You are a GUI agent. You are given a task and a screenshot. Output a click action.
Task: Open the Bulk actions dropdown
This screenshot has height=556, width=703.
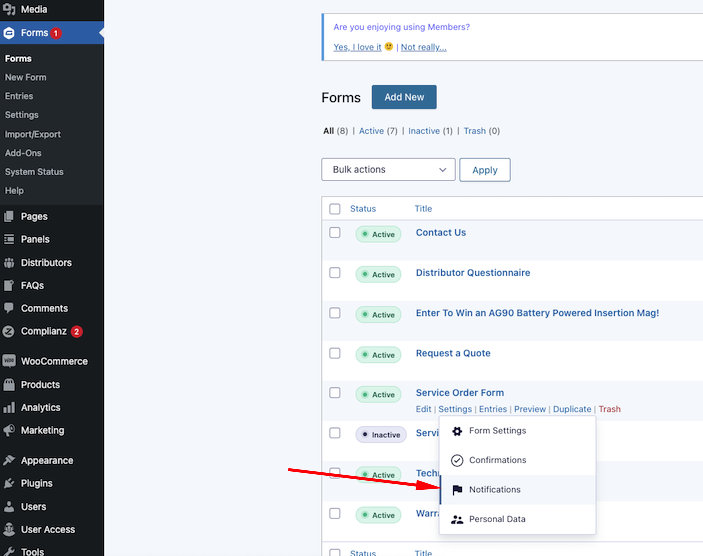388,169
